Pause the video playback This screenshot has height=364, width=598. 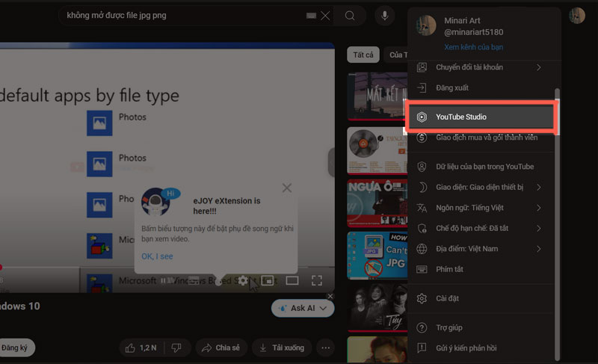[163, 280]
